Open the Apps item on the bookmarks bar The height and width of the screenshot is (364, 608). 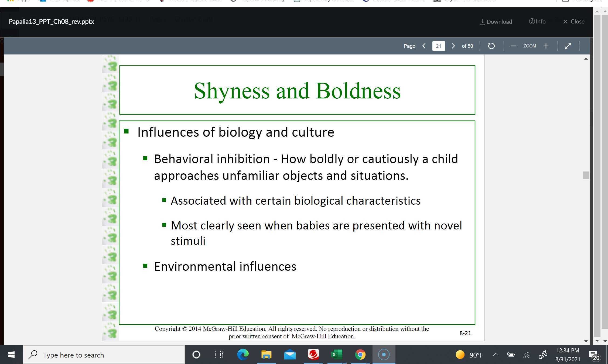coord(19,1)
